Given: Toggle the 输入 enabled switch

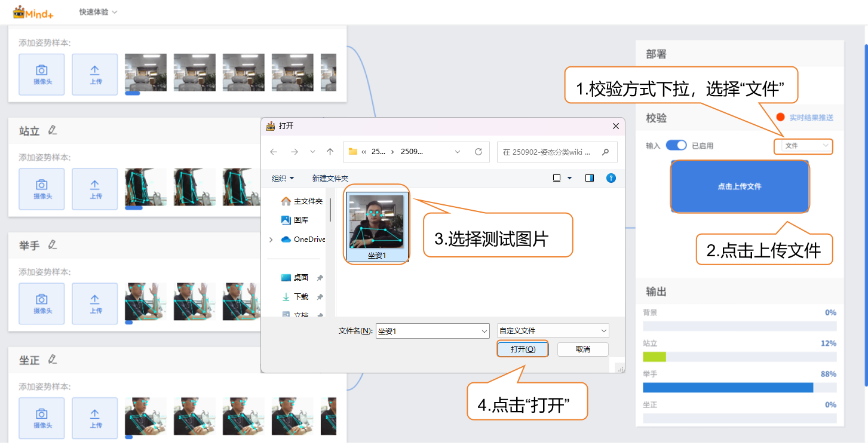Looking at the screenshot, I should click(x=676, y=145).
